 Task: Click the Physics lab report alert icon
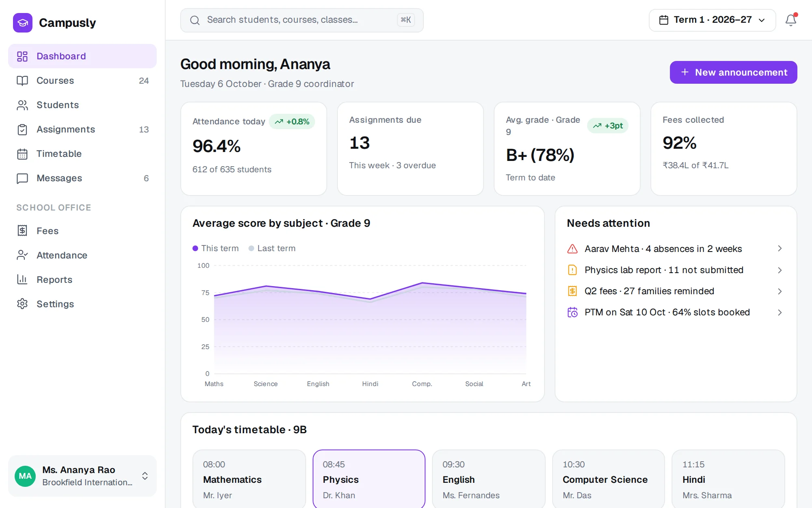pyautogui.click(x=572, y=270)
